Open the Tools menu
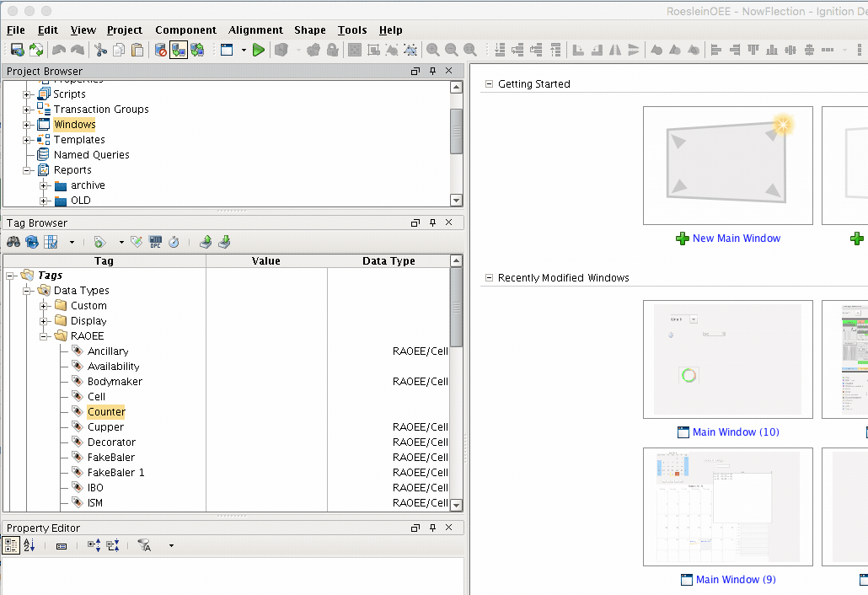This screenshot has height=595, width=868. 352,29
